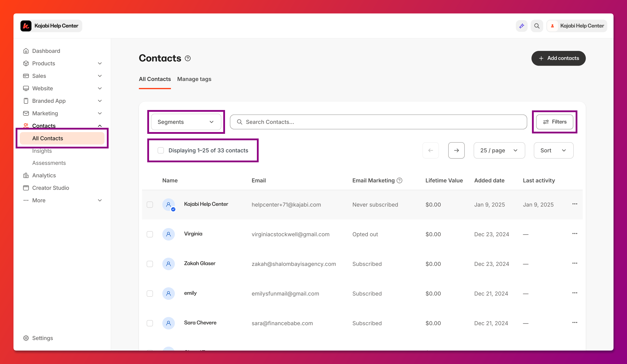Click the Lifetime Value column header
Image resolution: width=627 pixels, height=364 pixels.
444,180
